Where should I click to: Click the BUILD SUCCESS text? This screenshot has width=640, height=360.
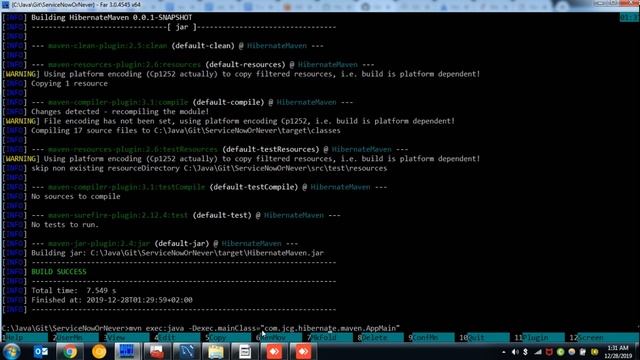pyautogui.click(x=59, y=272)
